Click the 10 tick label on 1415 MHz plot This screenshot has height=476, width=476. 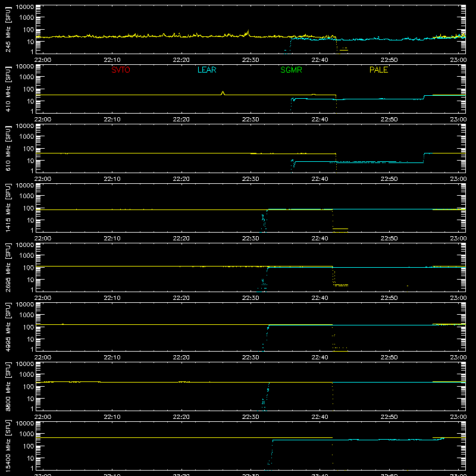(30, 220)
